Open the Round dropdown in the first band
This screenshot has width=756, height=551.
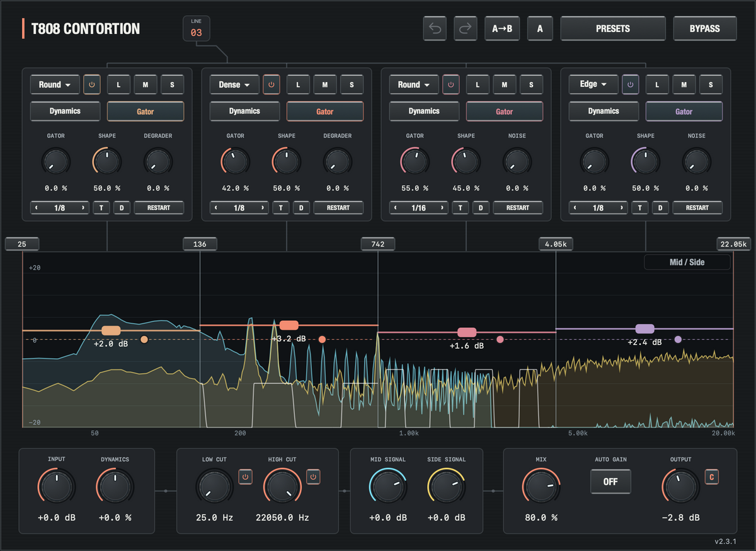55,84
